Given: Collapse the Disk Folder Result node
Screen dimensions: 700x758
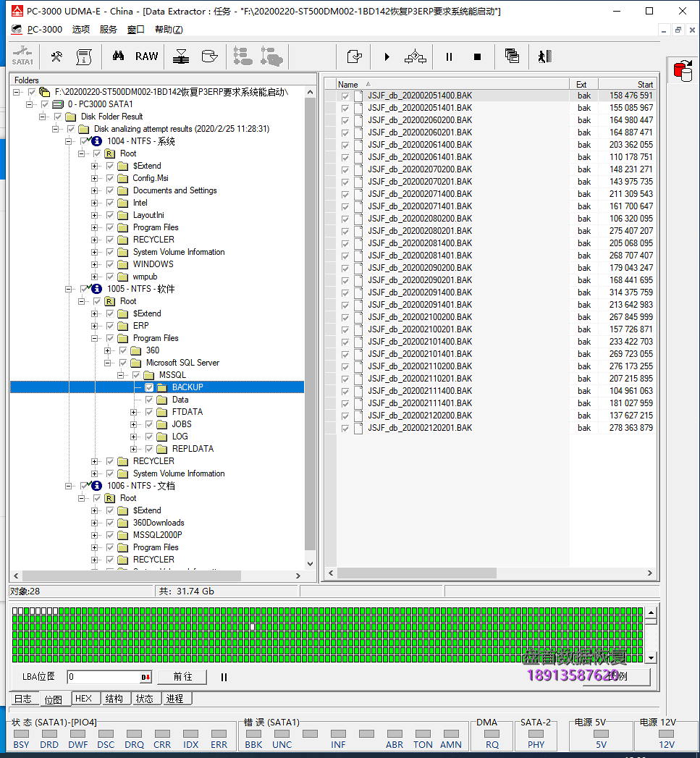Looking at the screenshot, I should [x=42, y=117].
